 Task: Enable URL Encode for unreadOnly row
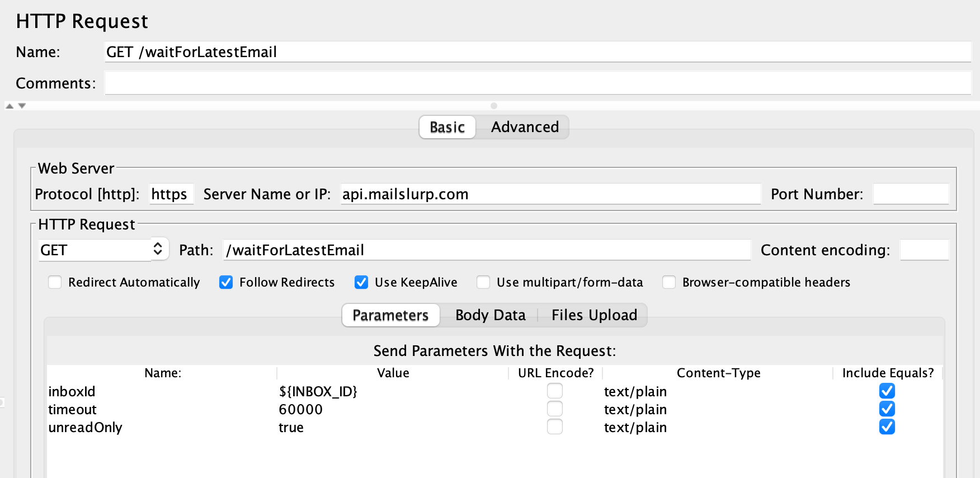point(555,427)
